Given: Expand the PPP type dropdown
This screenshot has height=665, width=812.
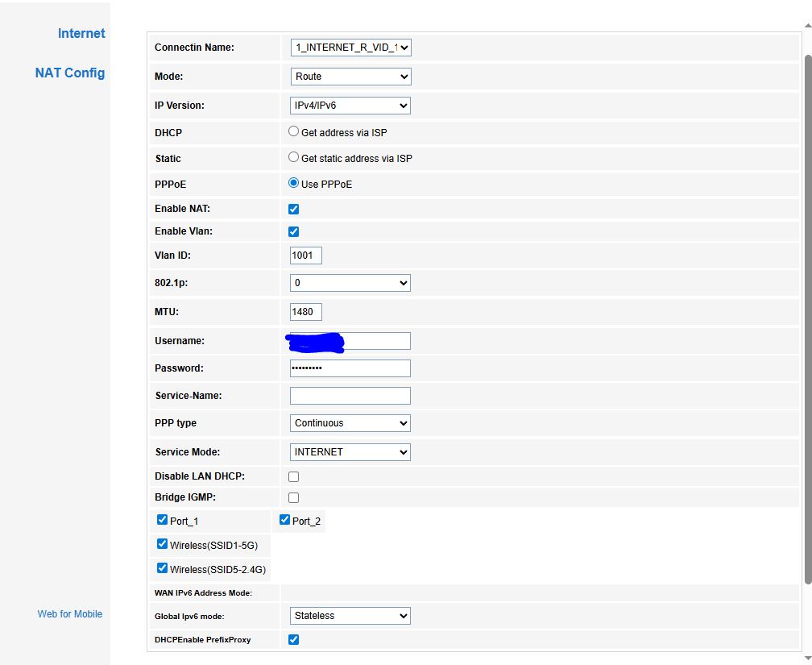Looking at the screenshot, I should [350, 423].
